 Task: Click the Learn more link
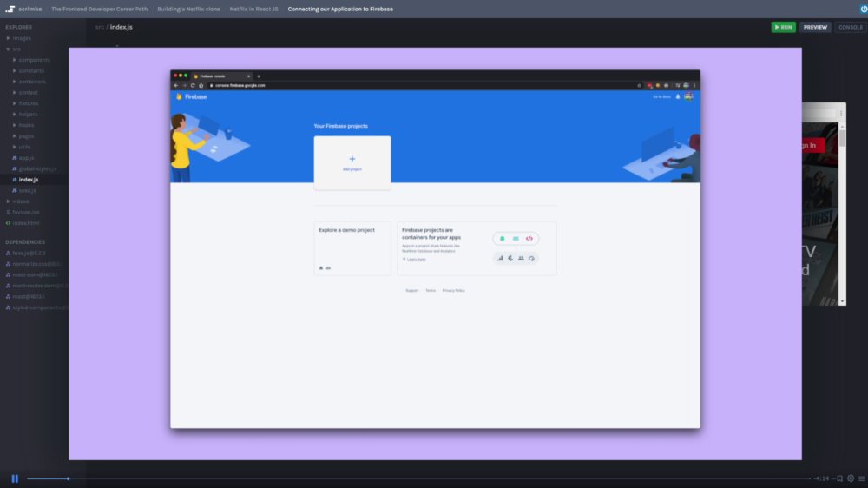coord(417,260)
